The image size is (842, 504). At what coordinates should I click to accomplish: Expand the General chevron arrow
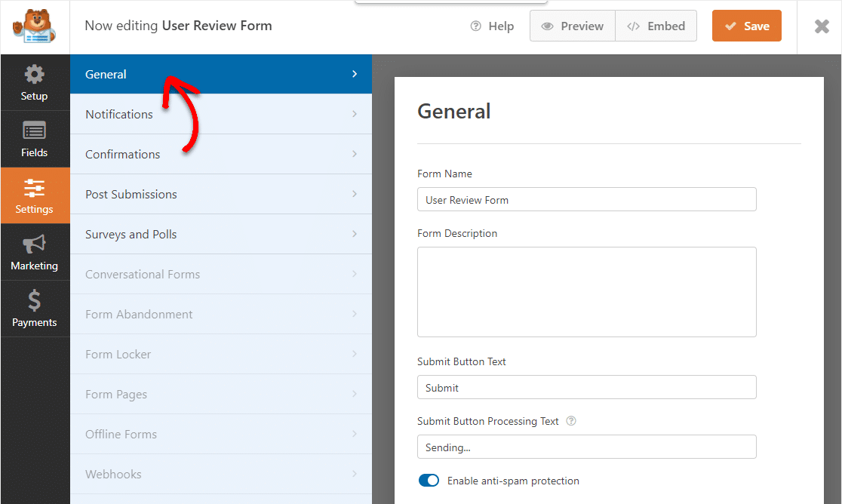pyautogui.click(x=355, y=74)
